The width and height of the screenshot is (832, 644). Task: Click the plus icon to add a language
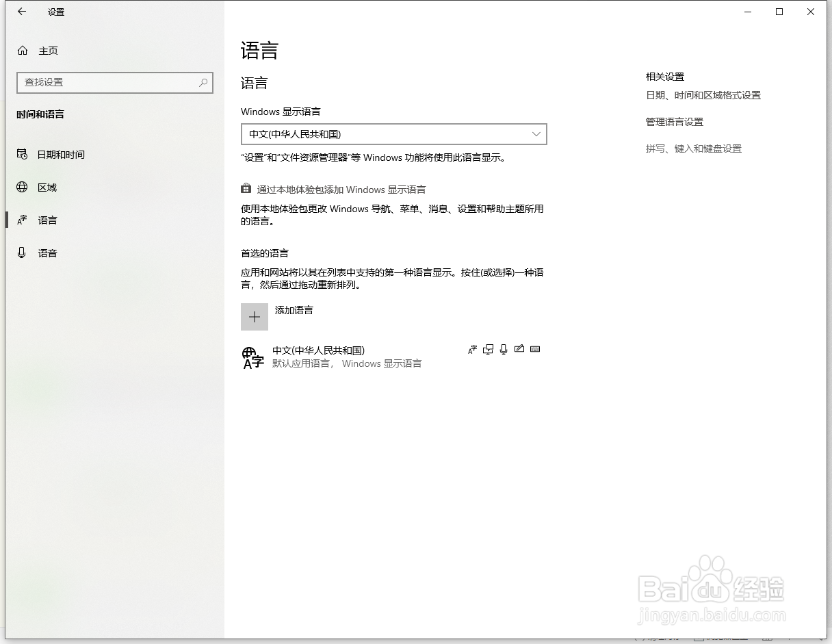[255, 317]
